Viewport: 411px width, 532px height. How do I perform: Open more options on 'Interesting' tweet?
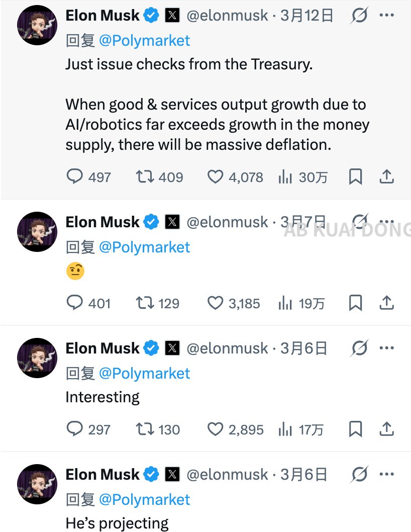(x=386, y=348)
